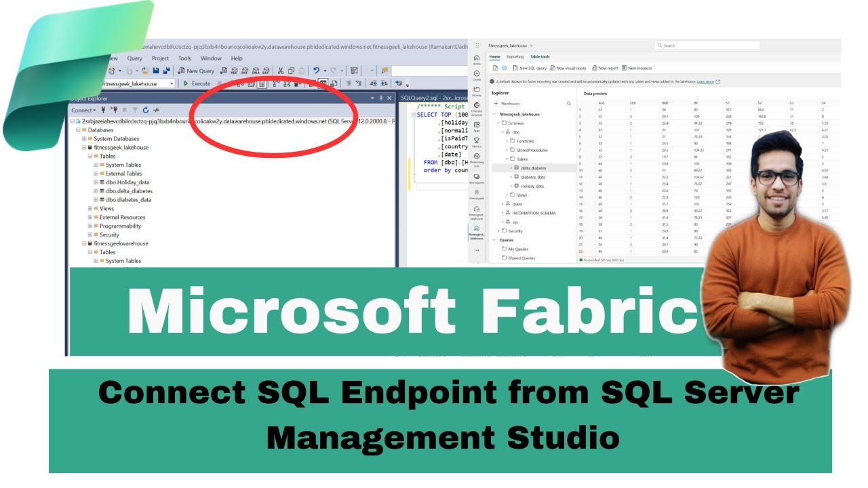The height and width of the screenshot is (488, 868).
Task: Pin the Object Explorer panel
Action: (x=381, y=98)
